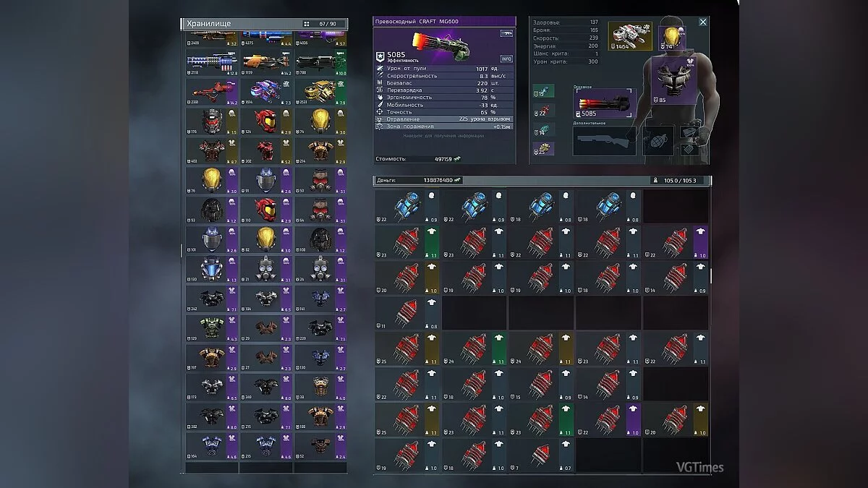Pick the red helmet valued 124 in storage

point(265,121)
